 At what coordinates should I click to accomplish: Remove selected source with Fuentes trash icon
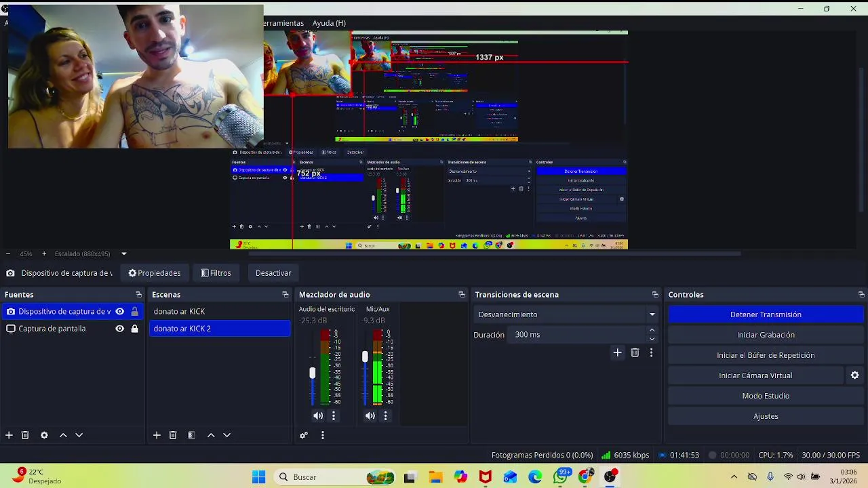point(25,435)
